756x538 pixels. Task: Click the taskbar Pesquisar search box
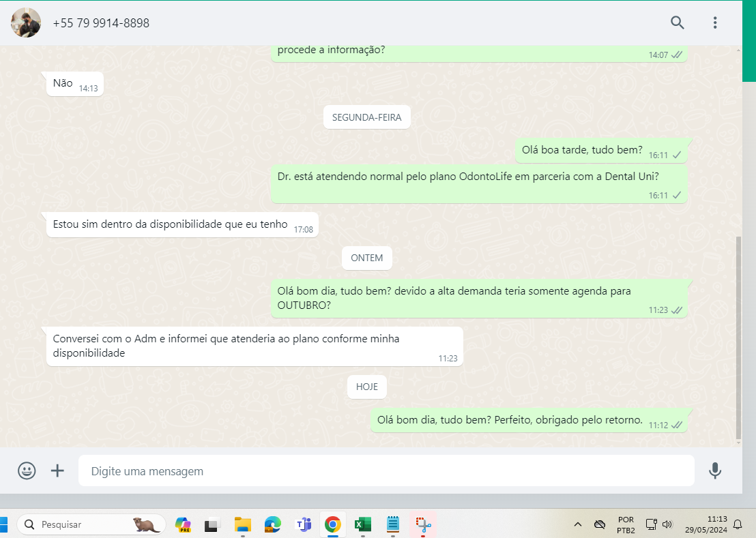[91, 524]
